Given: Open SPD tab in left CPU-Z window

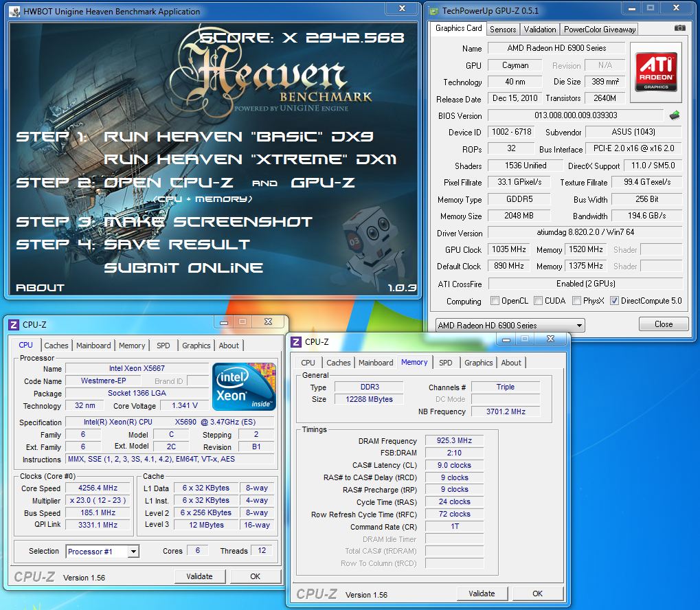Looking at the screenshot, I should (163, 346).
